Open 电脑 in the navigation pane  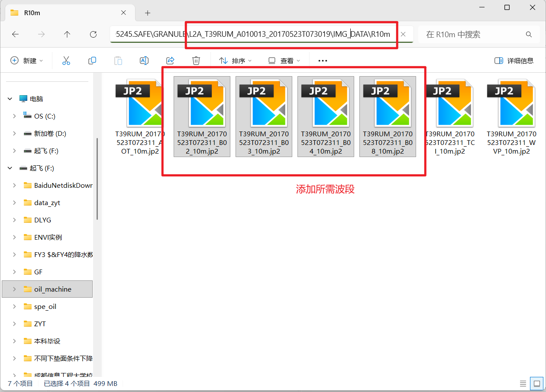point(36,99)
